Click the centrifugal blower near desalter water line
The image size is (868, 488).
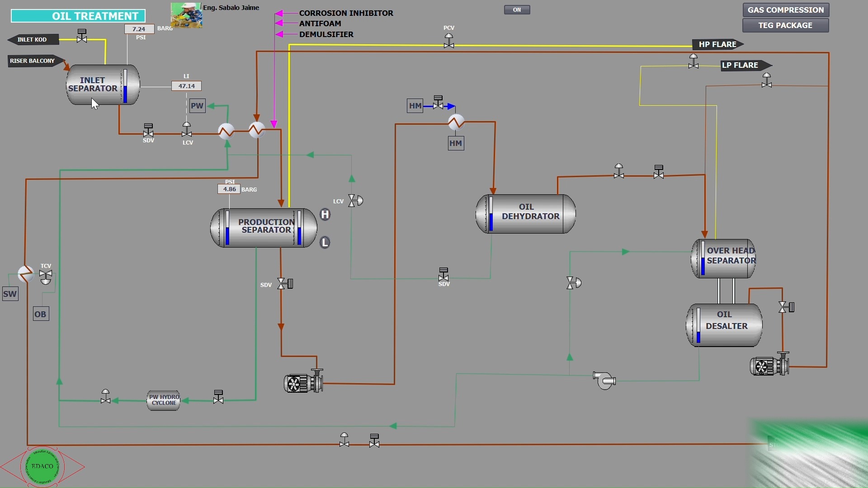604,380
